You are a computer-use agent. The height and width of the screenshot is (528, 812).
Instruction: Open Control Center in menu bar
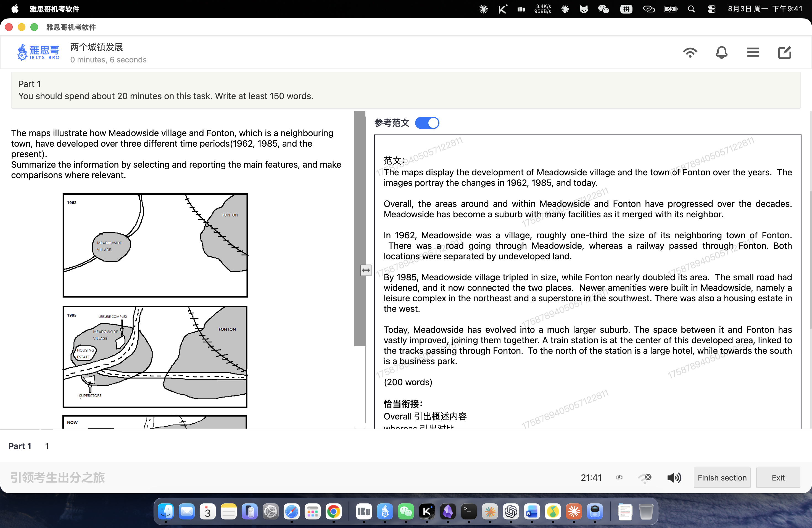click(x=711, y=9)
